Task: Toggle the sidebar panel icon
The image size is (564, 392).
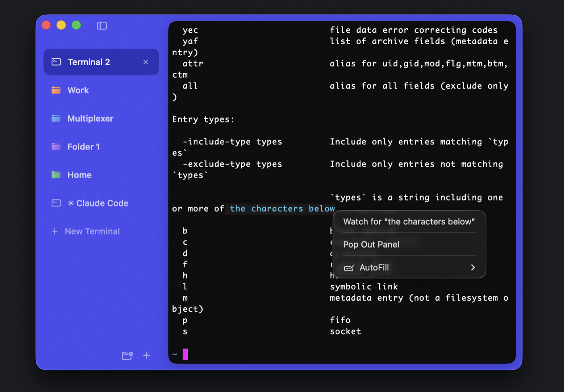Action: pyautogui.click(x=102, y=26)
